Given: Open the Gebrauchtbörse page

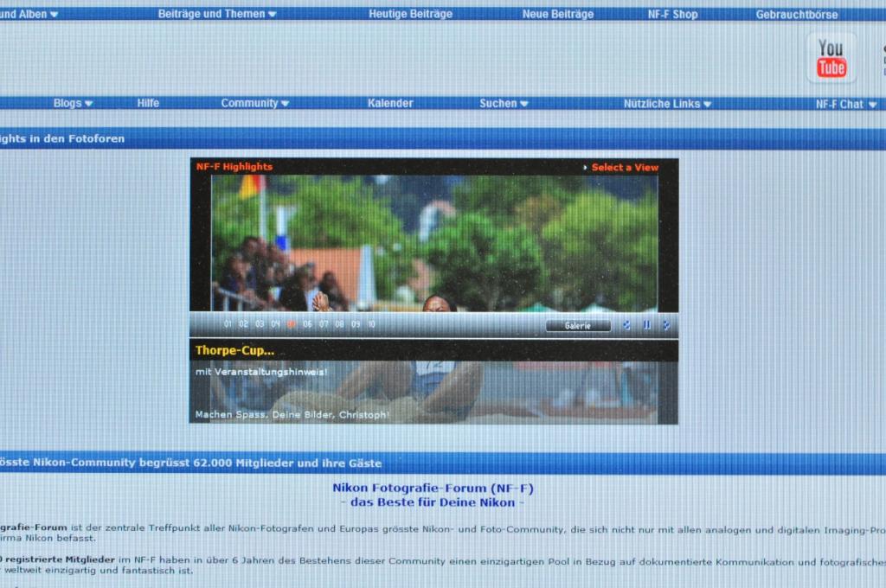Looking at the screenshot, I should [797, 15].
